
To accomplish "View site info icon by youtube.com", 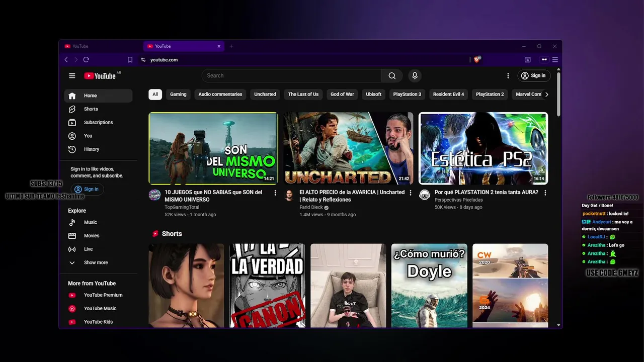I will click(143, 60).
